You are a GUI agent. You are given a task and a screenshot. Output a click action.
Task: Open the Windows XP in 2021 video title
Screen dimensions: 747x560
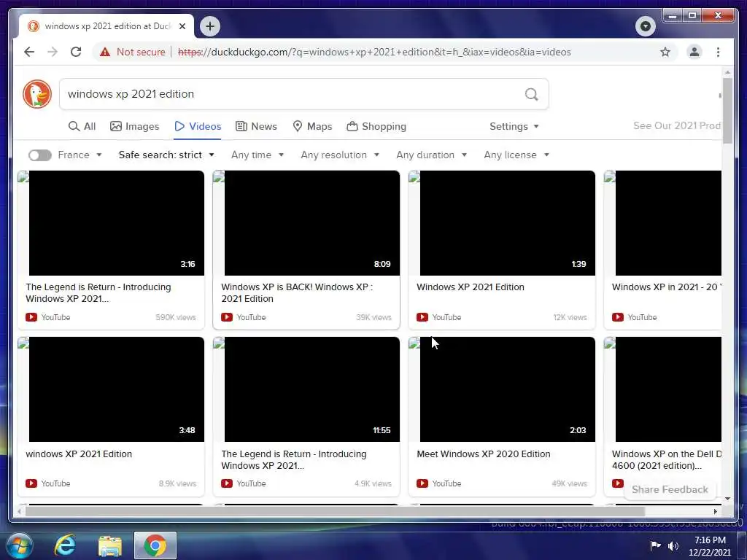click(666, 287)
